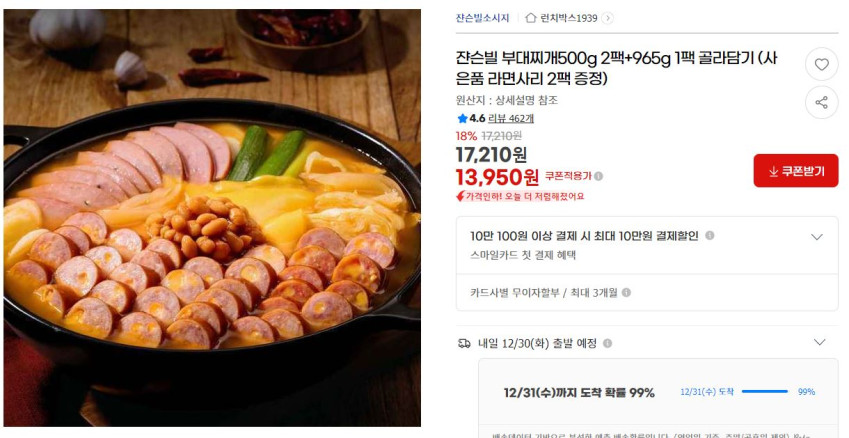
Task: Click the blue star rating icon
Action: [462, 118]
